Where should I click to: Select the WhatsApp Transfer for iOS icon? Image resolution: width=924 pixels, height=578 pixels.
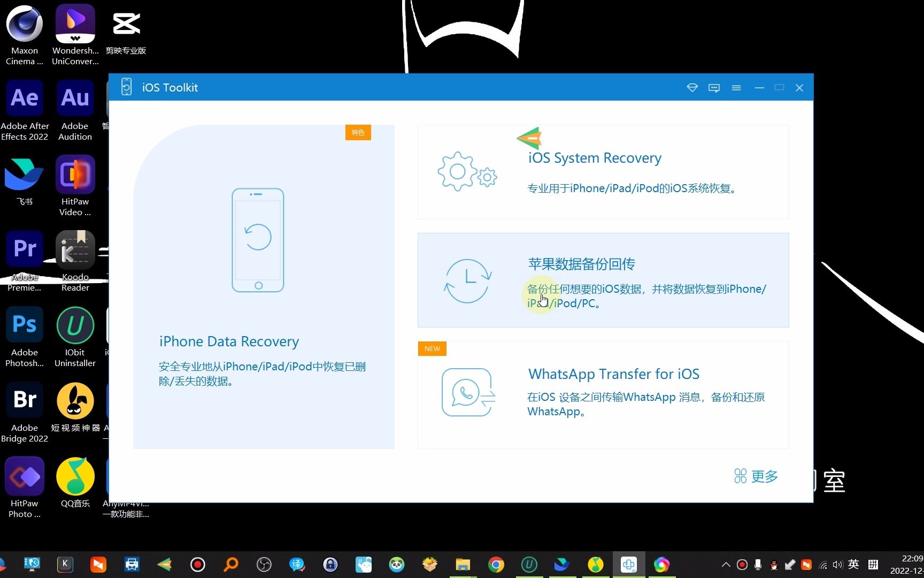468,392
